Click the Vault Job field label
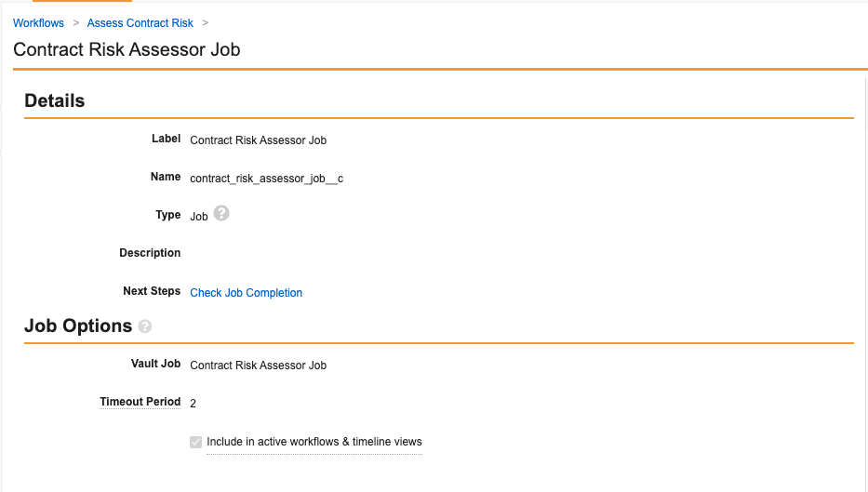The image size is (868, 492). click(x=156, y=364)
